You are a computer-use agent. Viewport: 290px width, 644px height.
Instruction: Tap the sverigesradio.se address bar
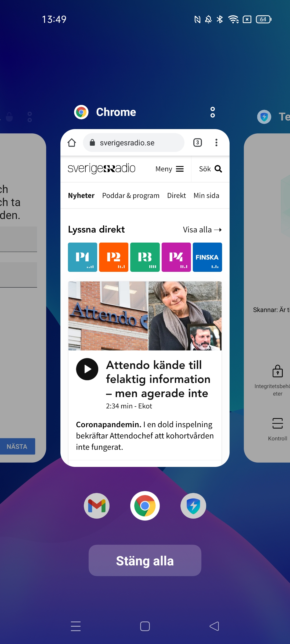tap(133, 142)
